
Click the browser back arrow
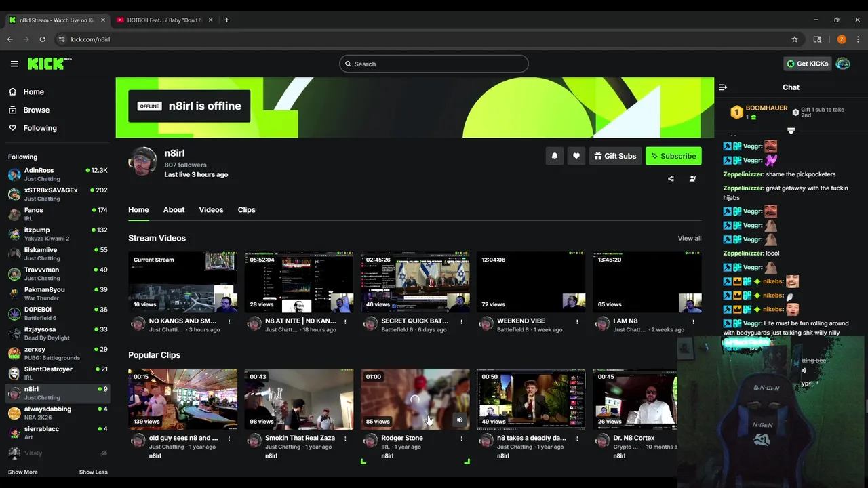pos(10,39)
